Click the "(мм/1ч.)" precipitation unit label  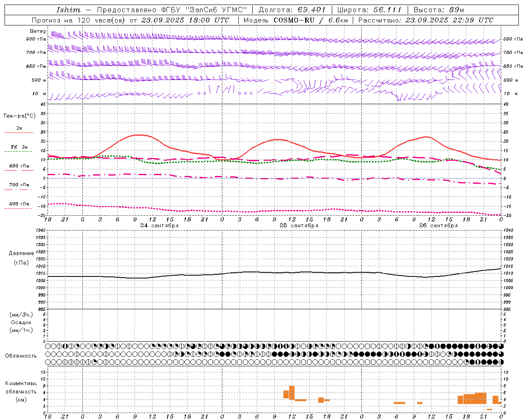tap(21, 330)
